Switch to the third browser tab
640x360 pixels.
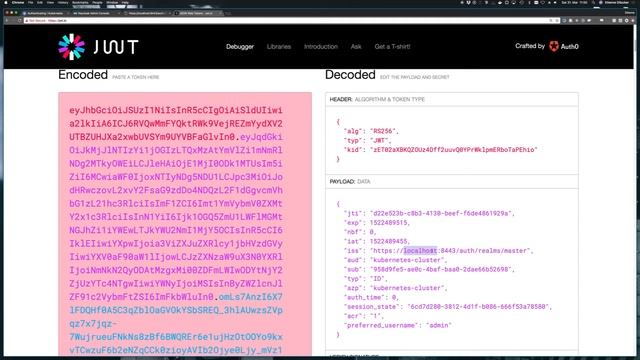pyautogui.click(x=147, y=13)
